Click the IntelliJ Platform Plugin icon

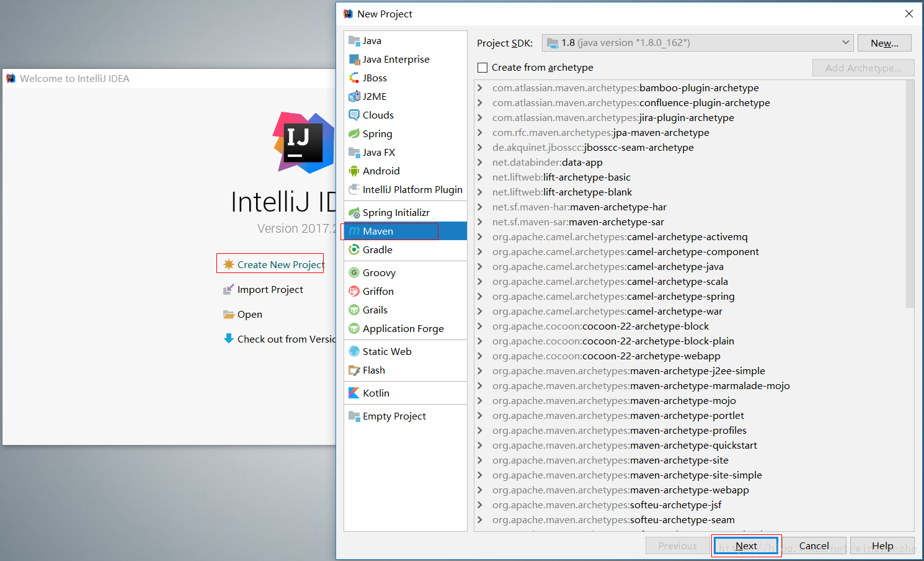point(354,190)
